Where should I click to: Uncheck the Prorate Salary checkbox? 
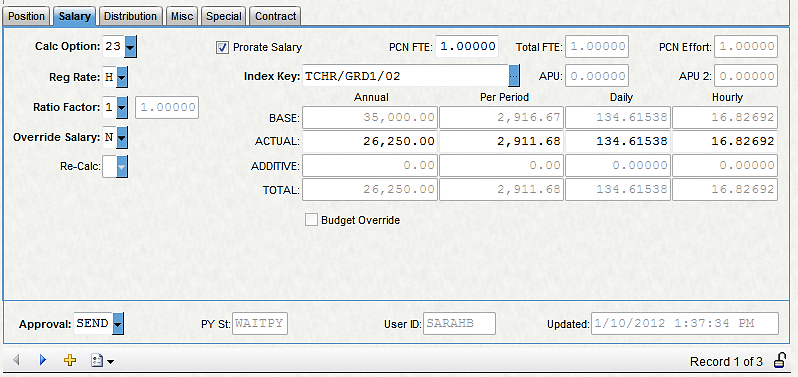click(222, 47)
